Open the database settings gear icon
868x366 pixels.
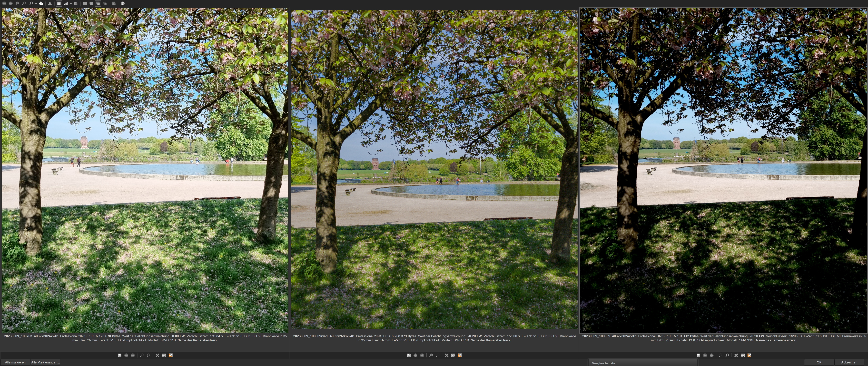click(x=76, y=3)
